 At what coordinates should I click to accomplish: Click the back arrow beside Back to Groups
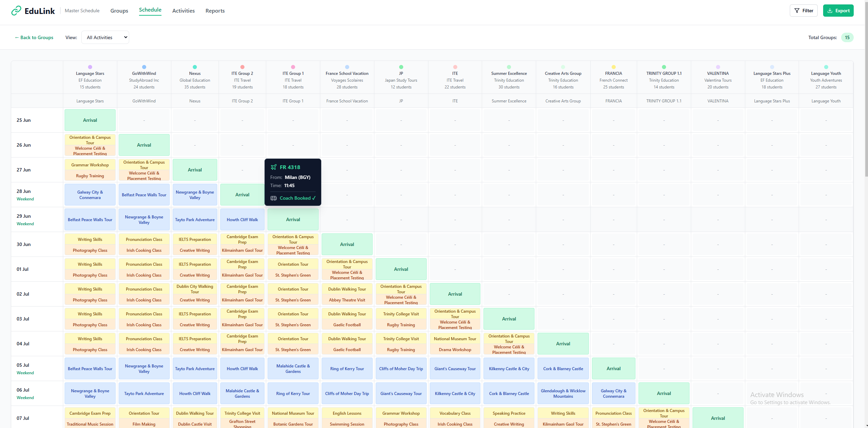(16, 37)
